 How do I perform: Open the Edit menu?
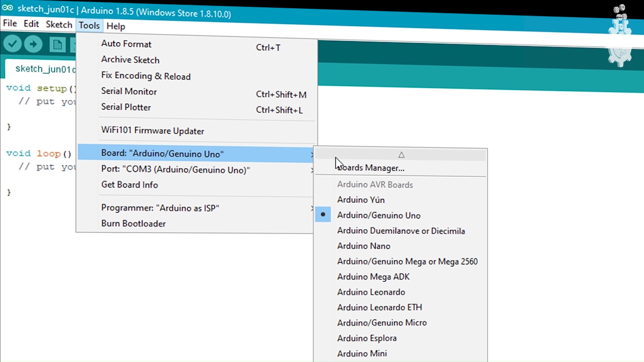pos(31,24)
